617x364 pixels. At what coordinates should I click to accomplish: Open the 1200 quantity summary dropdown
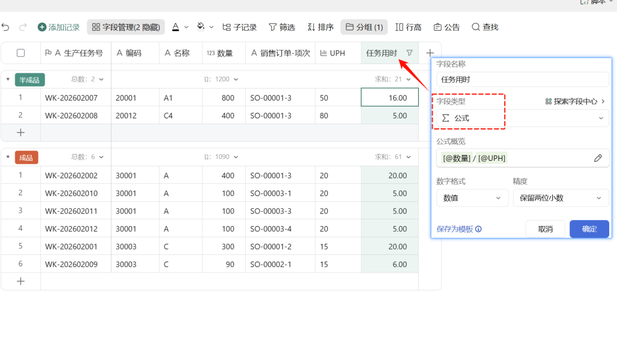(221, 79)
